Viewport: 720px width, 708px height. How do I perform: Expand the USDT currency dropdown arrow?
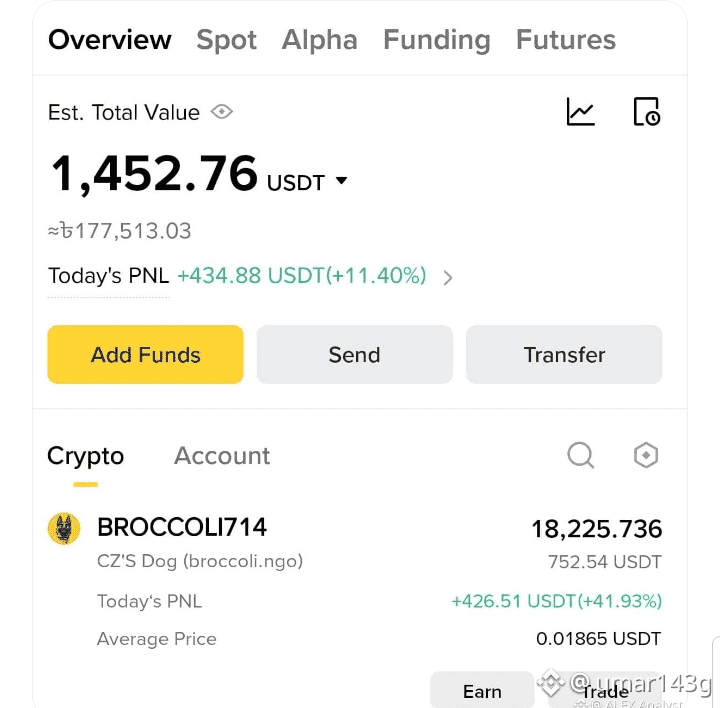341,180
